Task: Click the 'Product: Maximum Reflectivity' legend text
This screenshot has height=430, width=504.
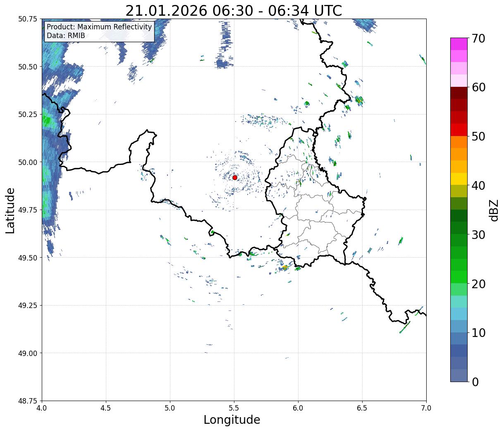Action: (99, 27)
